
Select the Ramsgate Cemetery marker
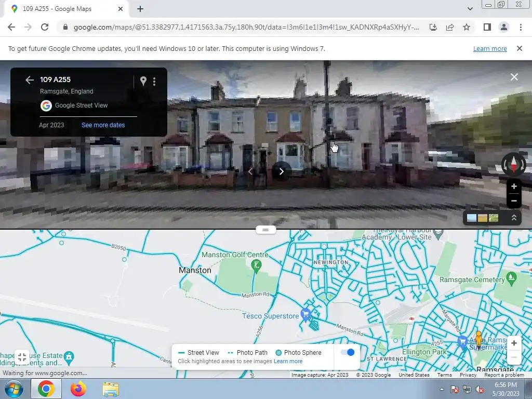[x=511, y=278]
